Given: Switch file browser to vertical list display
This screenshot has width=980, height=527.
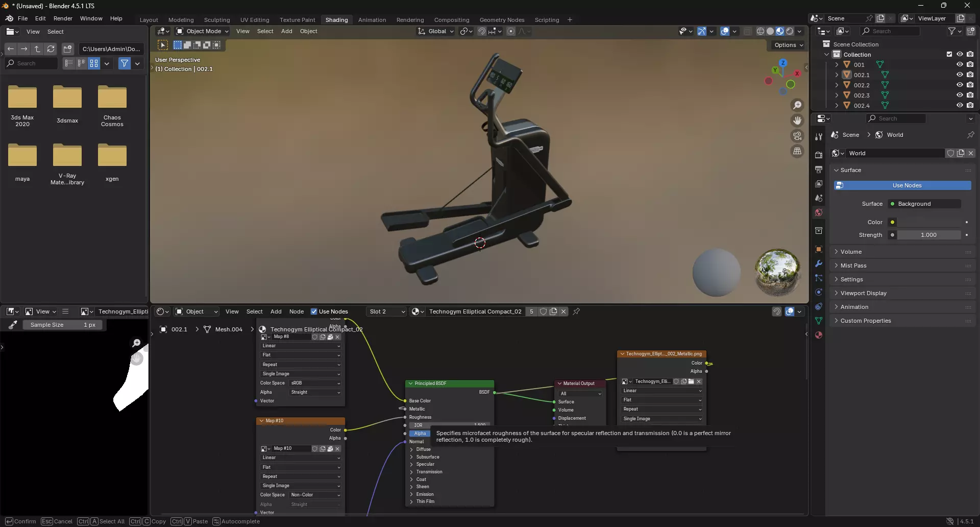Looking at the screenshot, I should click(68, 63).
